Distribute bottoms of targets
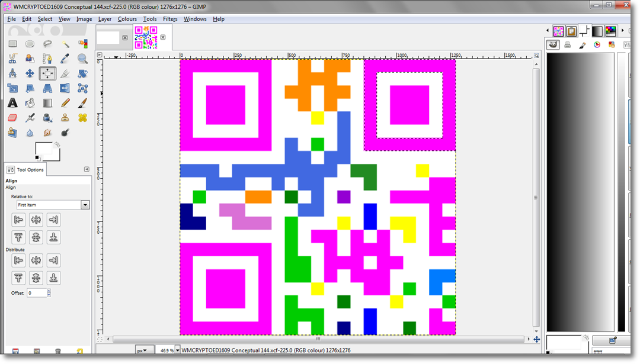The width and height of the screenshot is (640, 364). (x=53, y=278)
